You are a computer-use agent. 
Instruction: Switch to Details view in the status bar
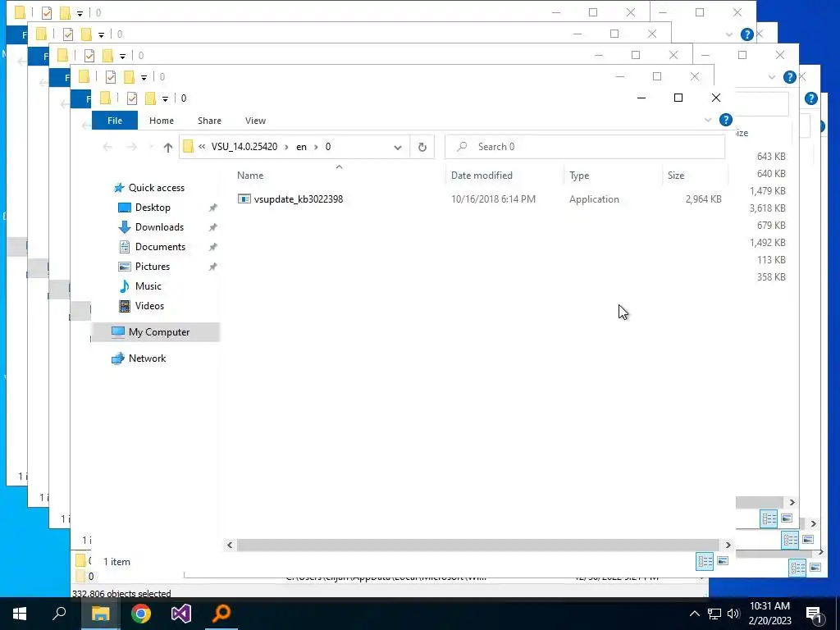[x=705, y=561]
